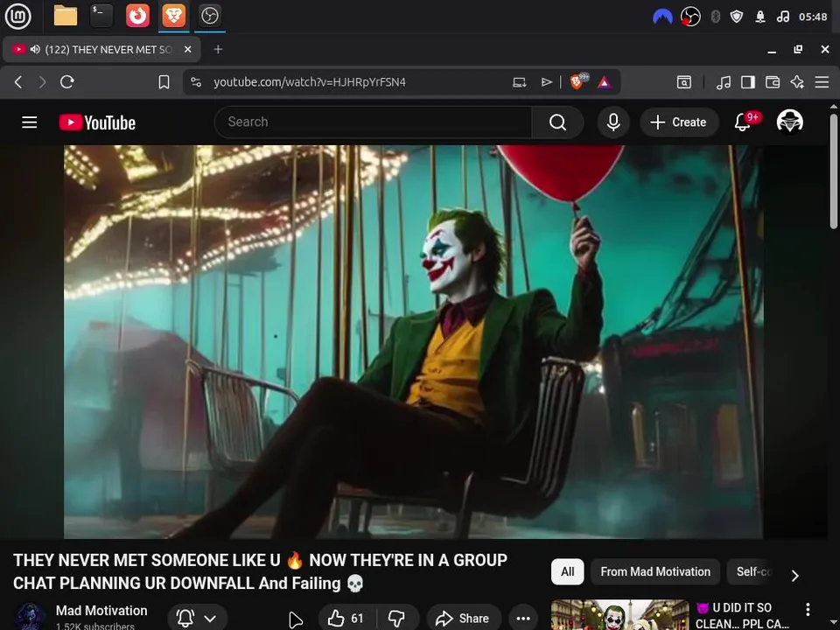840x630 pixels.
Task: Open the Linux Mint start menu
Action: [x=17, y=16]
